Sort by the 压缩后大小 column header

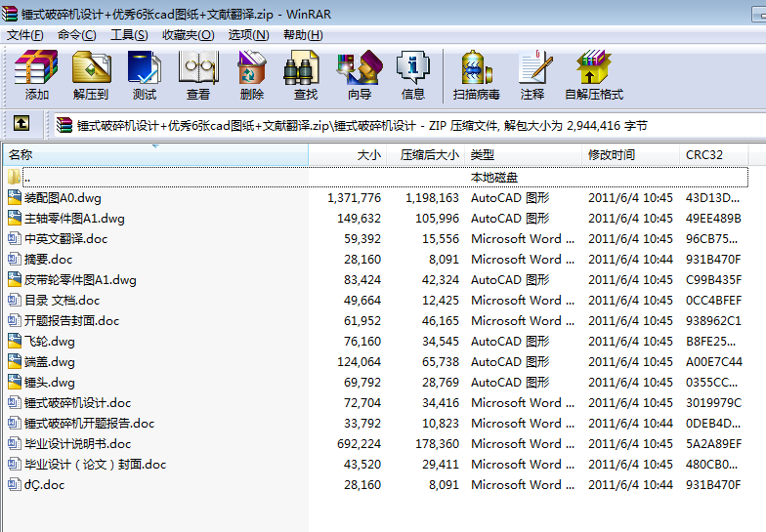pyautogui.click(x=426, y=154)
